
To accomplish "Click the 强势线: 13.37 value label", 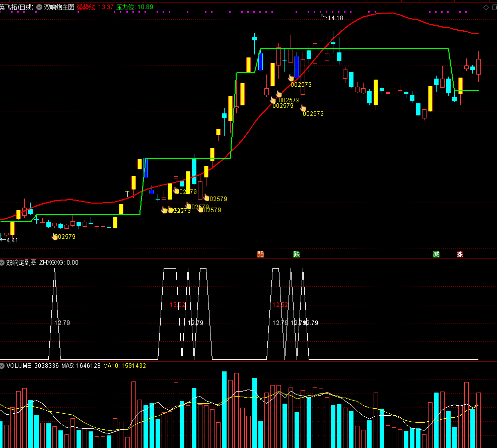I will [x=95, y=7].
